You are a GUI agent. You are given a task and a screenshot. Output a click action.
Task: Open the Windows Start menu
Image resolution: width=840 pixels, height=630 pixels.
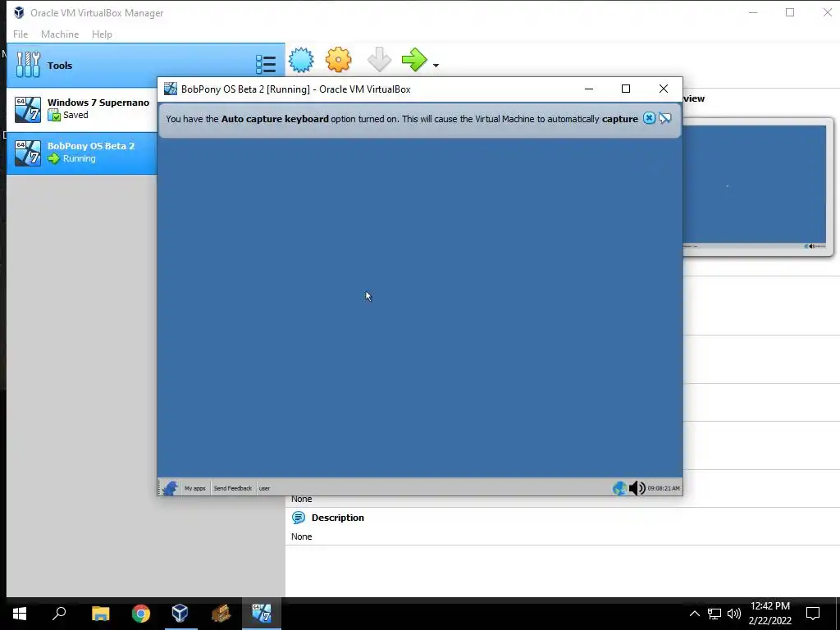pos(20,614)
